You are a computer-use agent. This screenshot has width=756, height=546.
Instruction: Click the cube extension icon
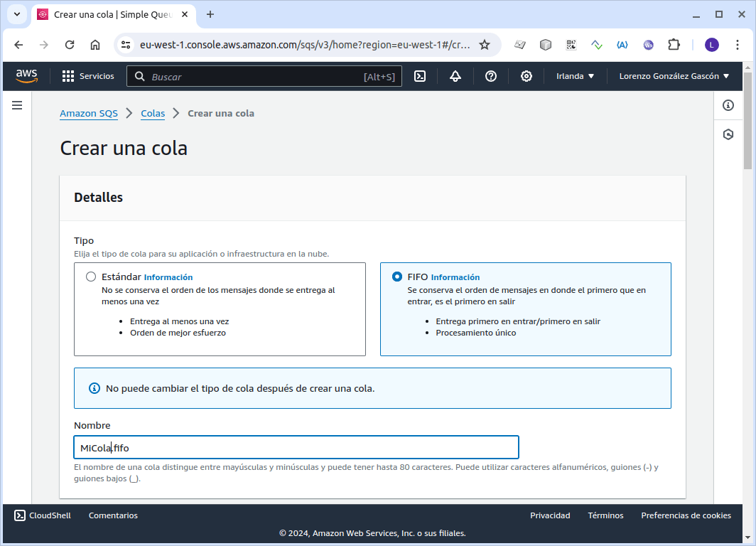click(545, 45)
